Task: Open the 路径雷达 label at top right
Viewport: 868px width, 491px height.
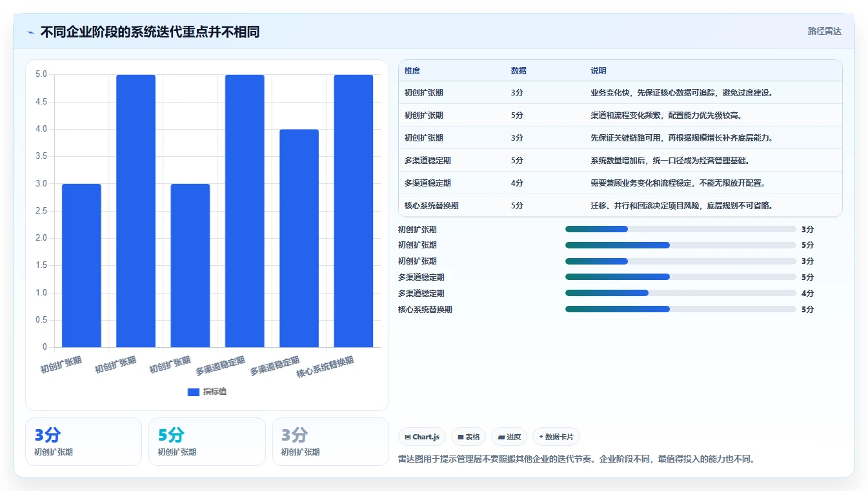Action: (x=825, y=31)
